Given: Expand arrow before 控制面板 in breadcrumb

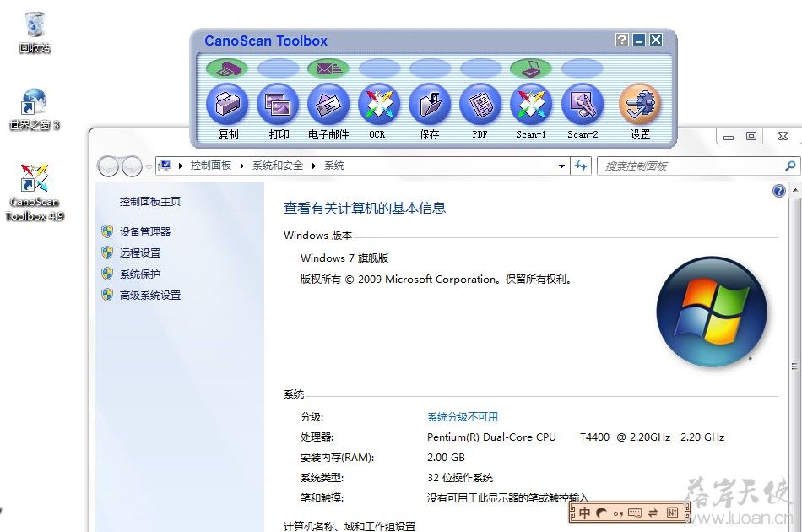Looking at the screenshot, I should [181, 166].
